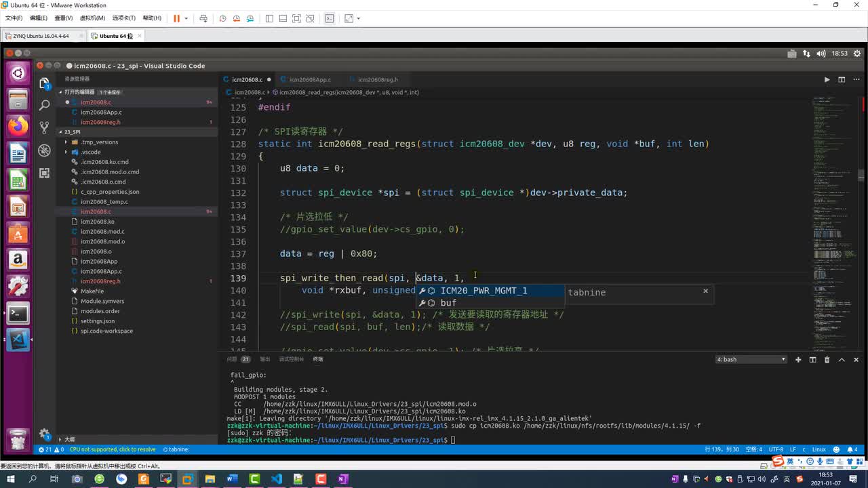Change encoding via UTF-8 status item
Image resolution: width=868 pixels, height=488 pixels.
point(776,449)
